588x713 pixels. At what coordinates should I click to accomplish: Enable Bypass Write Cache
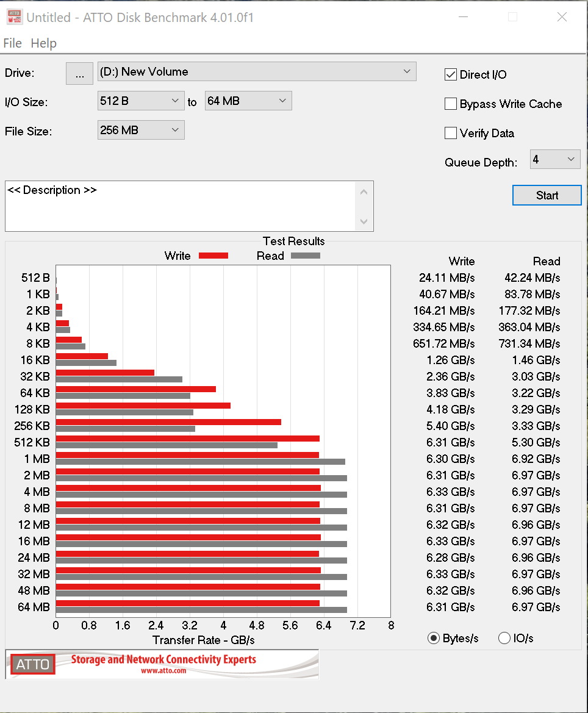451,104
